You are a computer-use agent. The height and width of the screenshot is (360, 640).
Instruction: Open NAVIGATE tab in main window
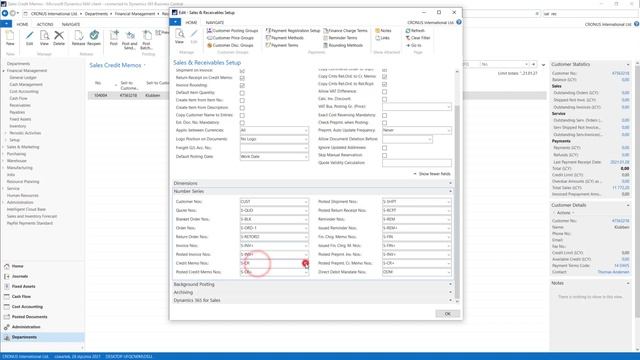[x=71, y=24]
